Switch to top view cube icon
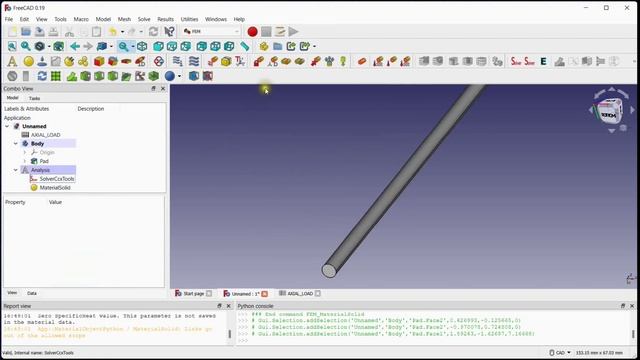640x360 pixels. coord(172,46)
